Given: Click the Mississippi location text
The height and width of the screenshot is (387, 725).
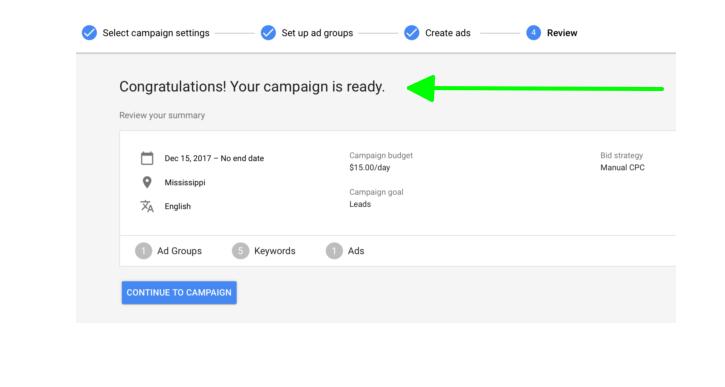Looking at the screenshot, I should point(185,183).
